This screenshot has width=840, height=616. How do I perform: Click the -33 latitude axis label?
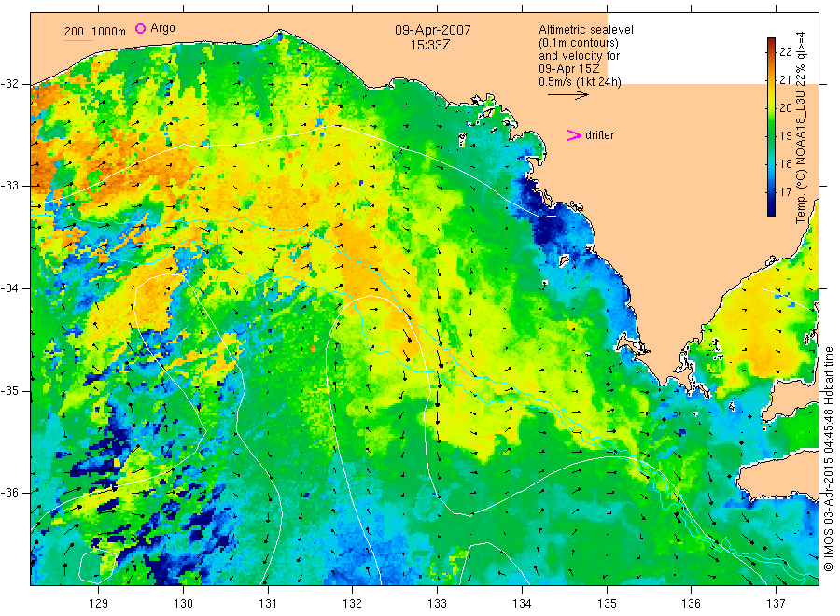tap(9, 187)
